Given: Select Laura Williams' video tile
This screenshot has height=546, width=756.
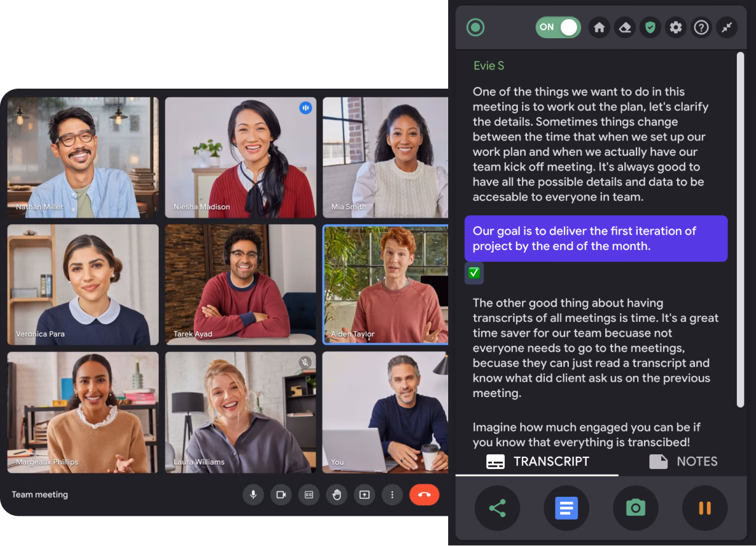Looking at the screenshot, I should [x=241, y=412].
